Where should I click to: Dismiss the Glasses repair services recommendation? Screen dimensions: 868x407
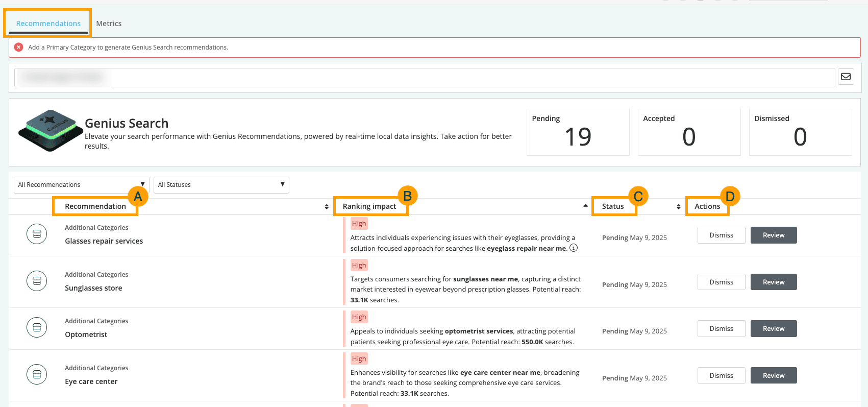[x=721, y=235]
